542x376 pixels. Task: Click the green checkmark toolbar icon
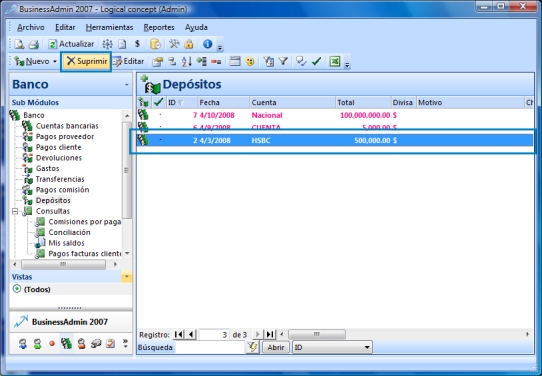316,62
